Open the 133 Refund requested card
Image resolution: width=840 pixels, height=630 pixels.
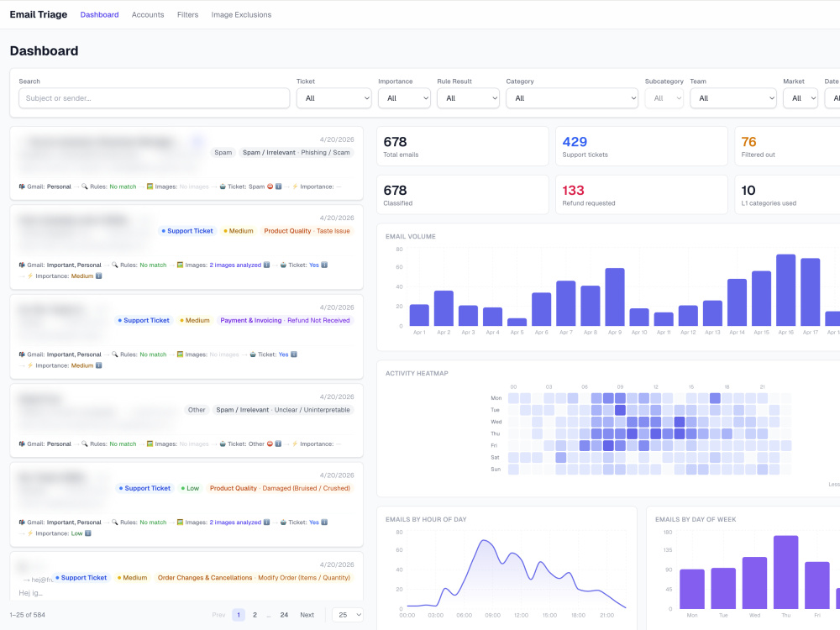click(641, 195)
